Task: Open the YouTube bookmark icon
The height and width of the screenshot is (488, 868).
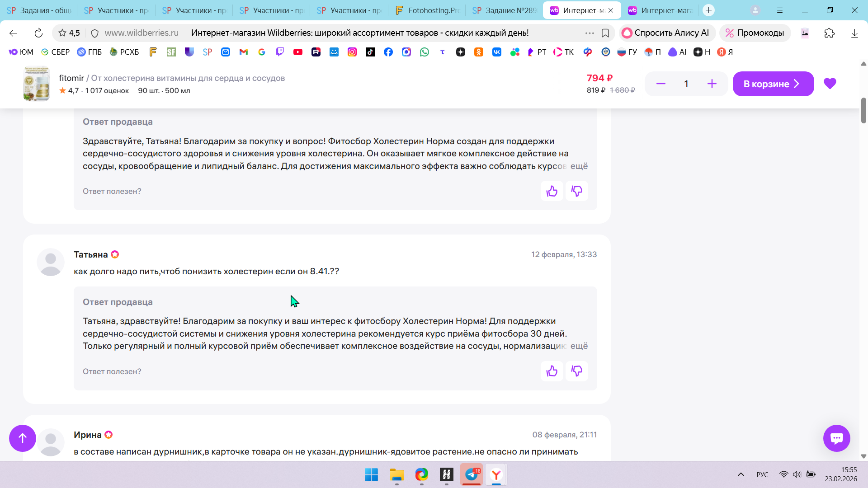Action: [297, 52]
